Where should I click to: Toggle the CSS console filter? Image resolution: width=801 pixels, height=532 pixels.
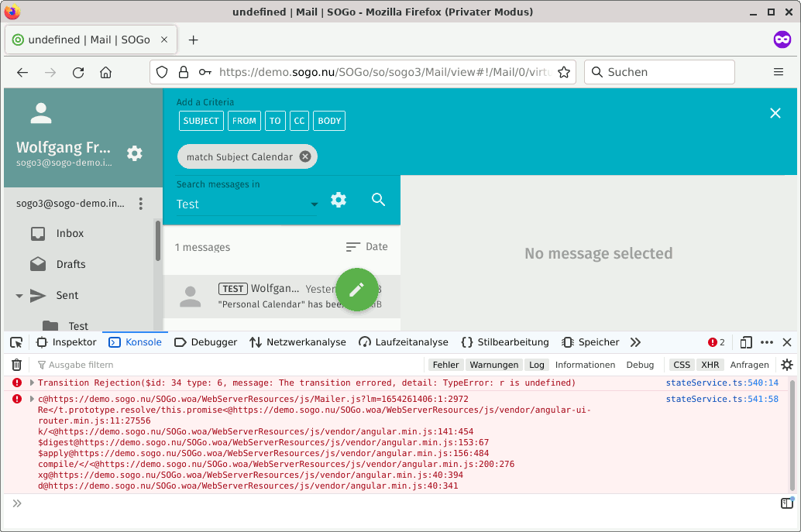coord(681,365)
